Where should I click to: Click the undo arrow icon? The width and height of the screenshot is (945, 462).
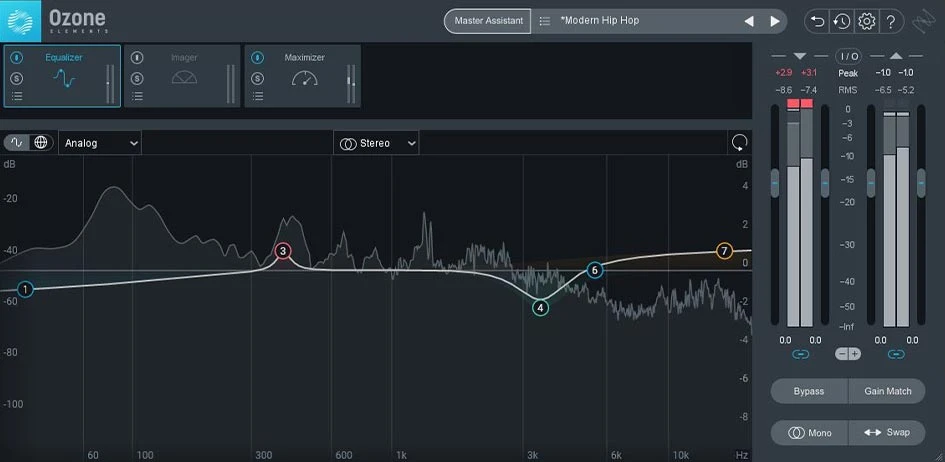pos(817,21)
